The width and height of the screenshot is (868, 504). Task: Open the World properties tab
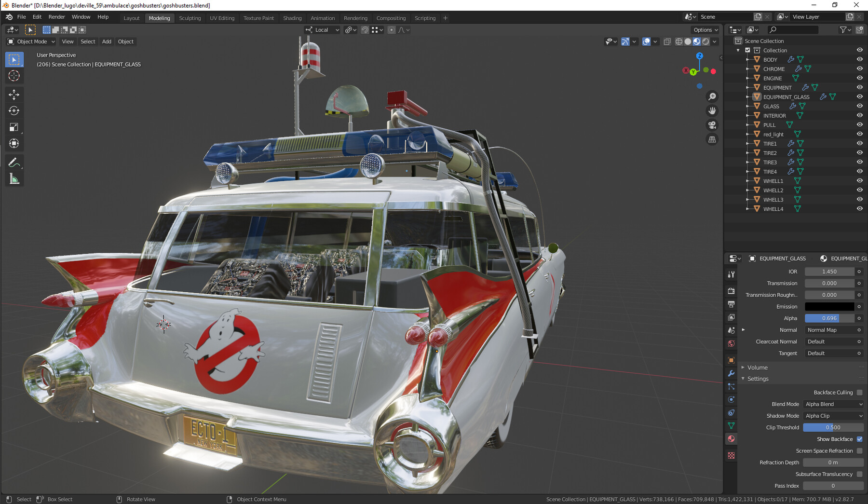tap(731, 343)
